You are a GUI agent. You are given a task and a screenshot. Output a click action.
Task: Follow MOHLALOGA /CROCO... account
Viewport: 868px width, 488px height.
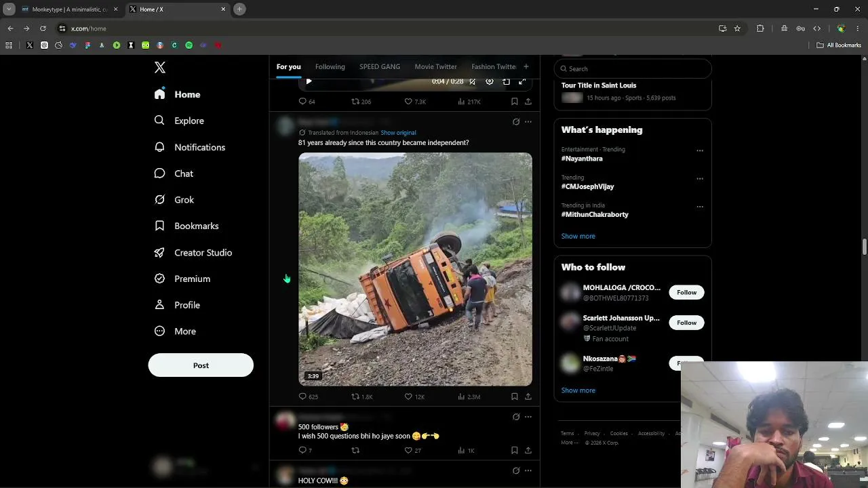(686, 292)
